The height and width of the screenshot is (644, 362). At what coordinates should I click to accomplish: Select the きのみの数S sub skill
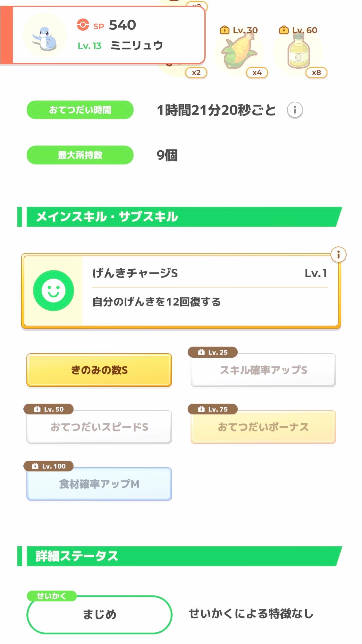pos(99,370)
